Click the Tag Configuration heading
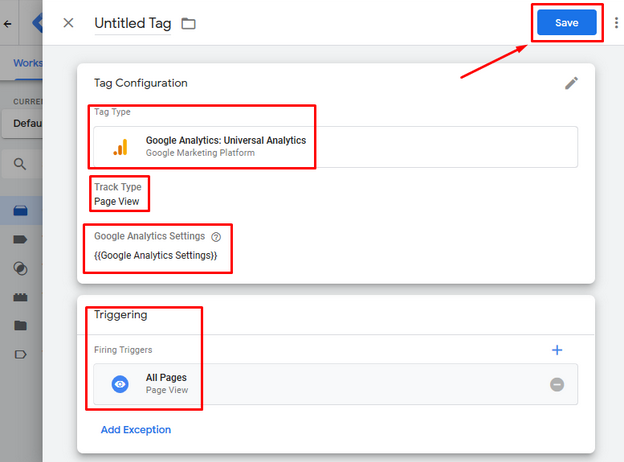The image size is (624, 462). [140, 83]
